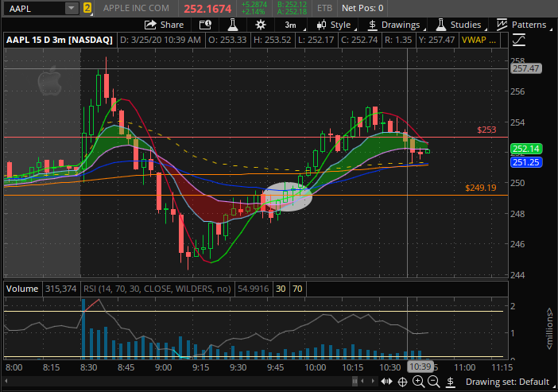
Task: Open the Drawing set: Default selector
Action: [x=509, y=382]
